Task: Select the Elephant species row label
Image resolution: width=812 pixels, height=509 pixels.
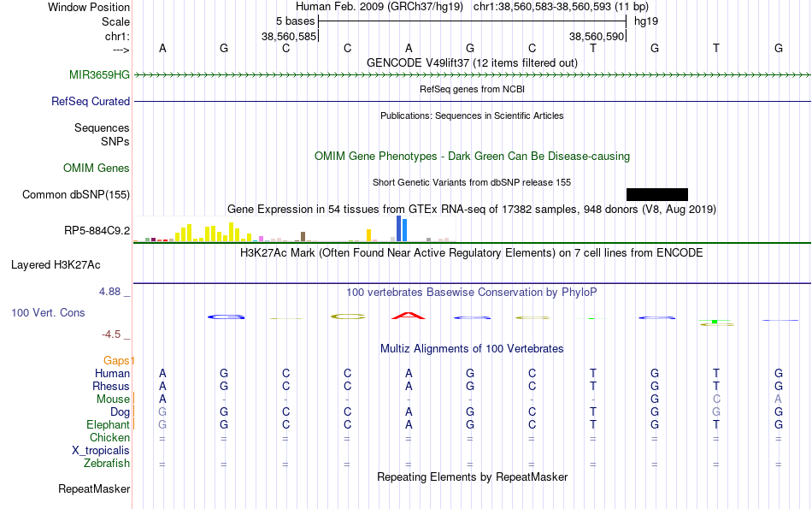Action: [x=108, y=425]
